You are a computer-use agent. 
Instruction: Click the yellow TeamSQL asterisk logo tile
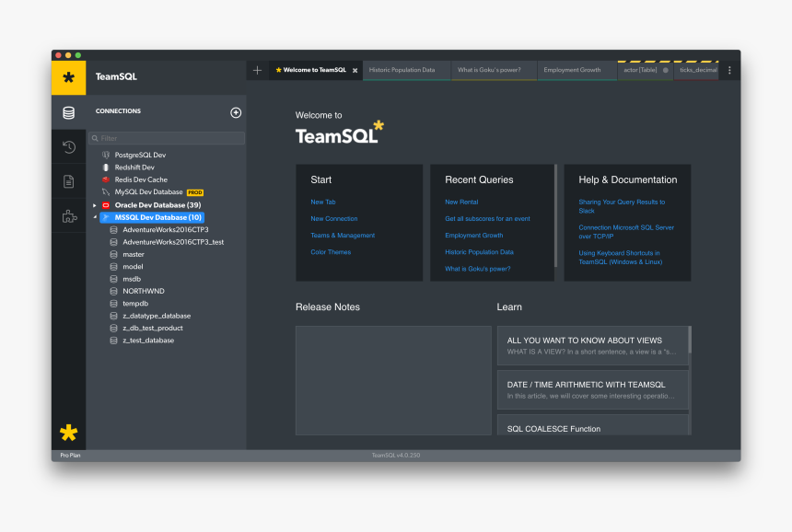[x=69, y=77]
